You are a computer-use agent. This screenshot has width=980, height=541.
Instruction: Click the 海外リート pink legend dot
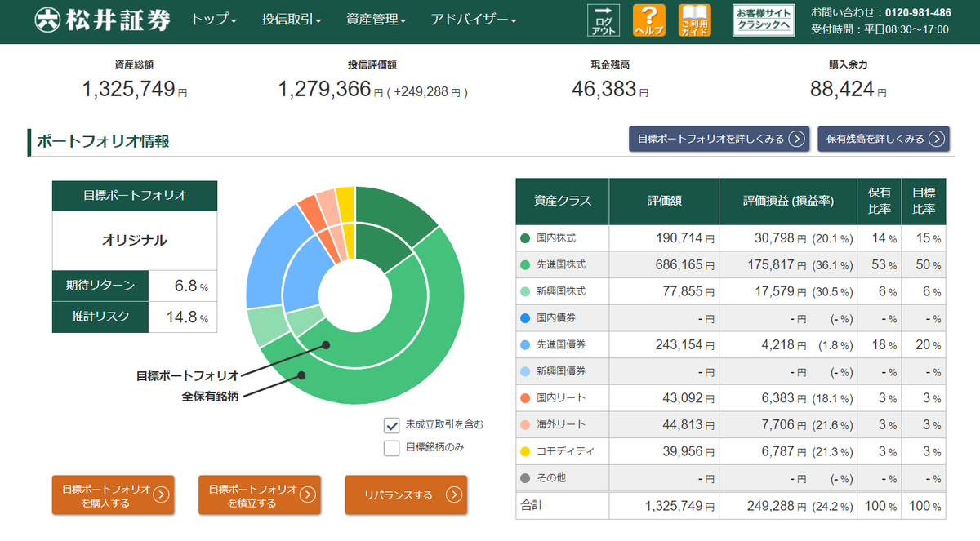point(525,424)
